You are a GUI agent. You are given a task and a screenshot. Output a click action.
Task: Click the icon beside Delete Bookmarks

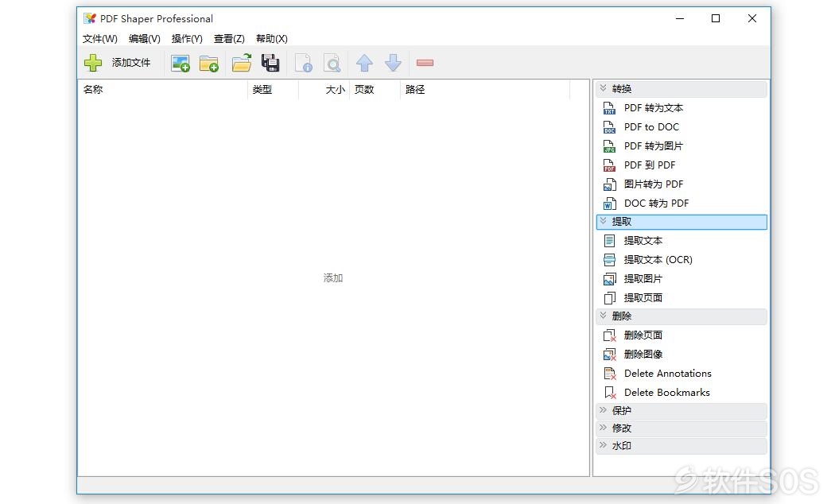pyautogui.click(x=609, y=393)
